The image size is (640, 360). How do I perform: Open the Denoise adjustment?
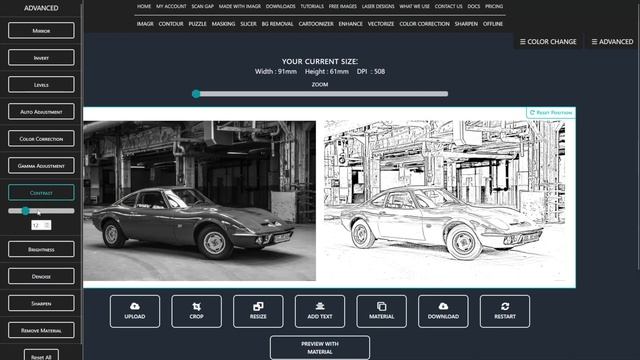click(41, 276)
